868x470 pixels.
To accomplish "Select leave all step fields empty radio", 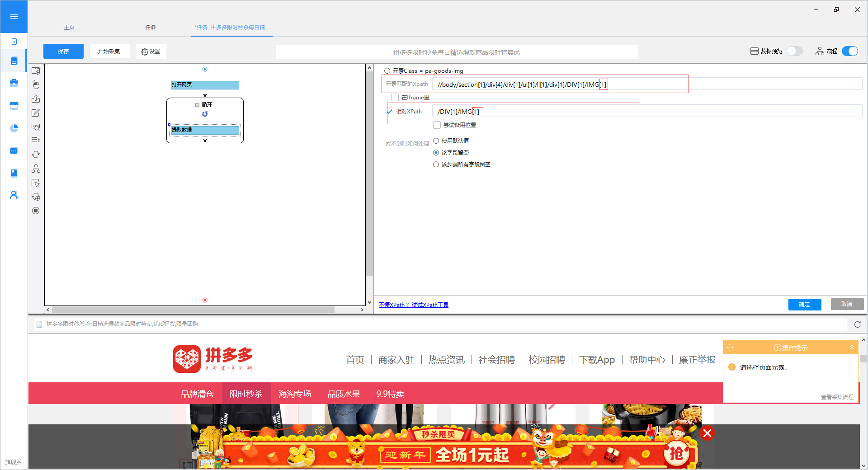I will click(x=436, y=164).
